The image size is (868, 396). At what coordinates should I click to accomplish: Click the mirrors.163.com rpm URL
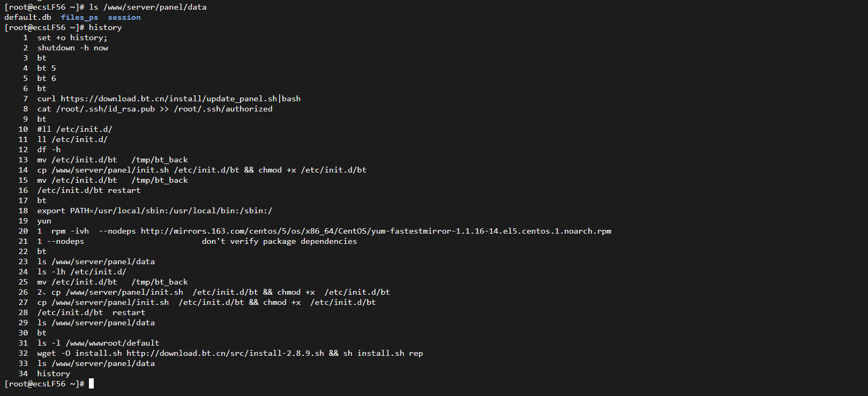click(x=376, y=231)
